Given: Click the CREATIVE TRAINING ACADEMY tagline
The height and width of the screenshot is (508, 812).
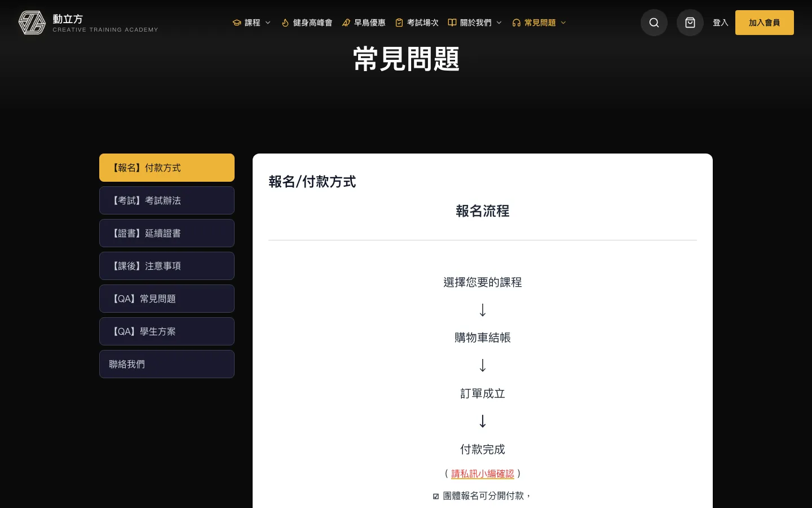Looking at the screenshot, I should (x=105, y=30).
